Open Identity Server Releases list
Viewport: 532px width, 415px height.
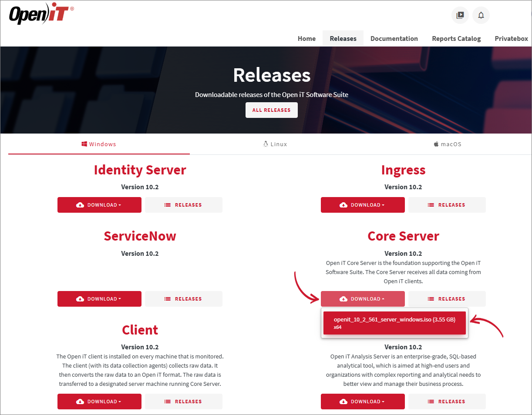pos(184,205)
